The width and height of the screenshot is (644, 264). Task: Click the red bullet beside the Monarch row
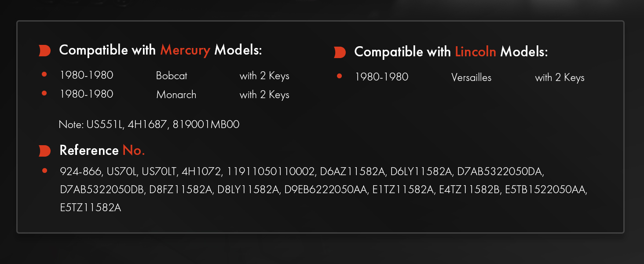[44, 93]
